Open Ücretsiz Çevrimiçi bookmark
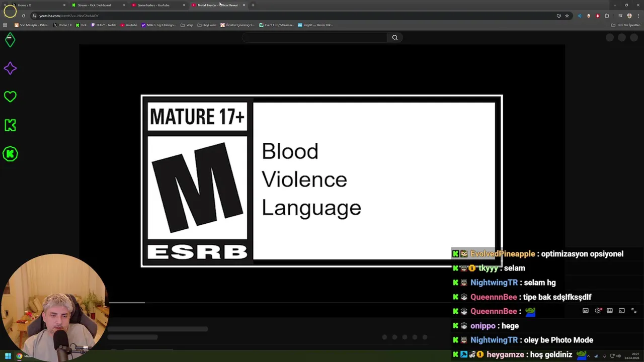644x362 pixels. click(x=237, y=25)
